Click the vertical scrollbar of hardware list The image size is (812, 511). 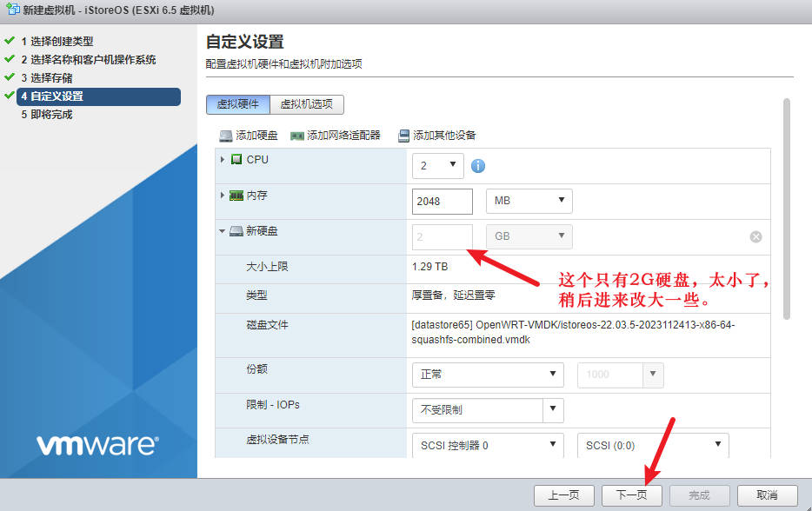click(787, 209)
